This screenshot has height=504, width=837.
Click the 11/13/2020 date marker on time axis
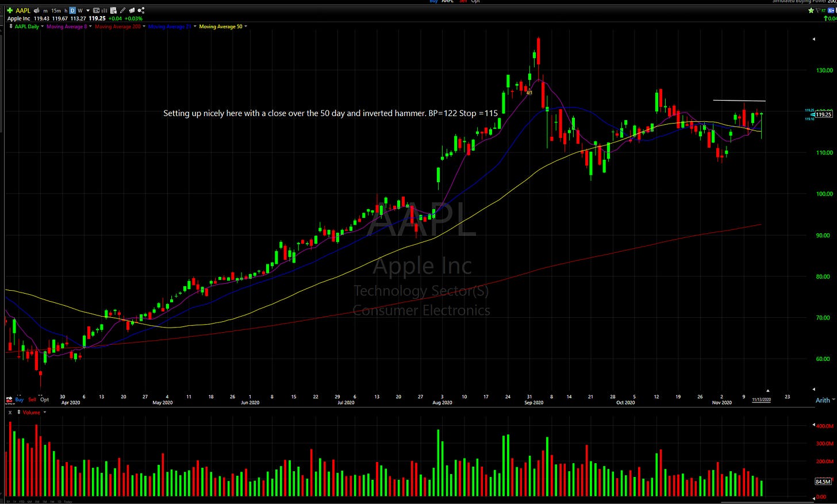(762, 399)
